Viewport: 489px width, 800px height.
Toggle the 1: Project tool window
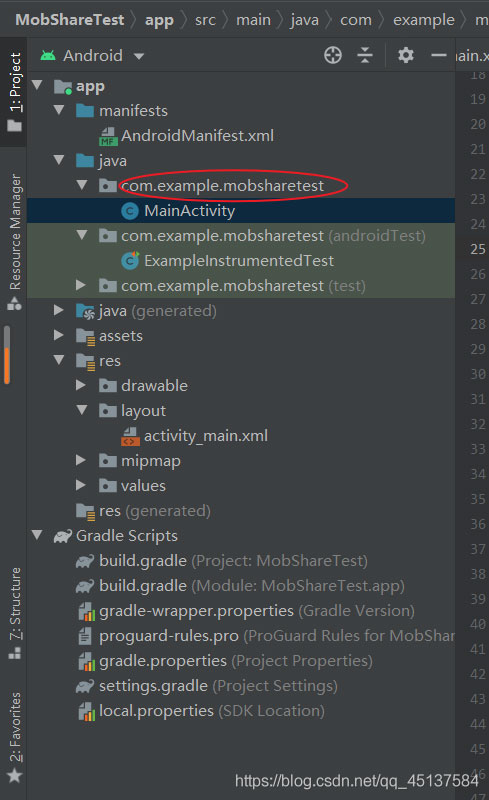click(x=14, y=92)
